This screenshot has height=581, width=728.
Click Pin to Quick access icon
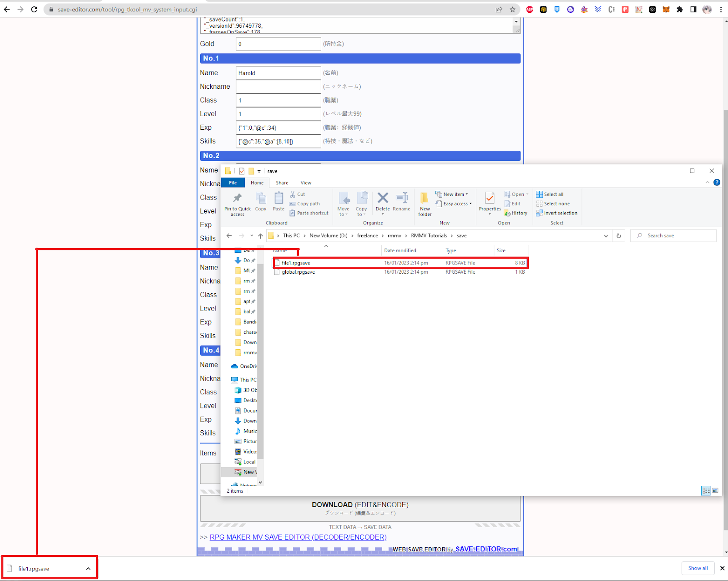(237, 198)
